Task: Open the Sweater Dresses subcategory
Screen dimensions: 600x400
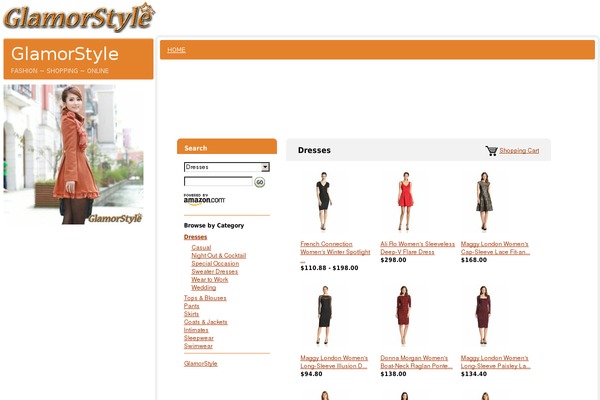Action: (x=215, y=271)
